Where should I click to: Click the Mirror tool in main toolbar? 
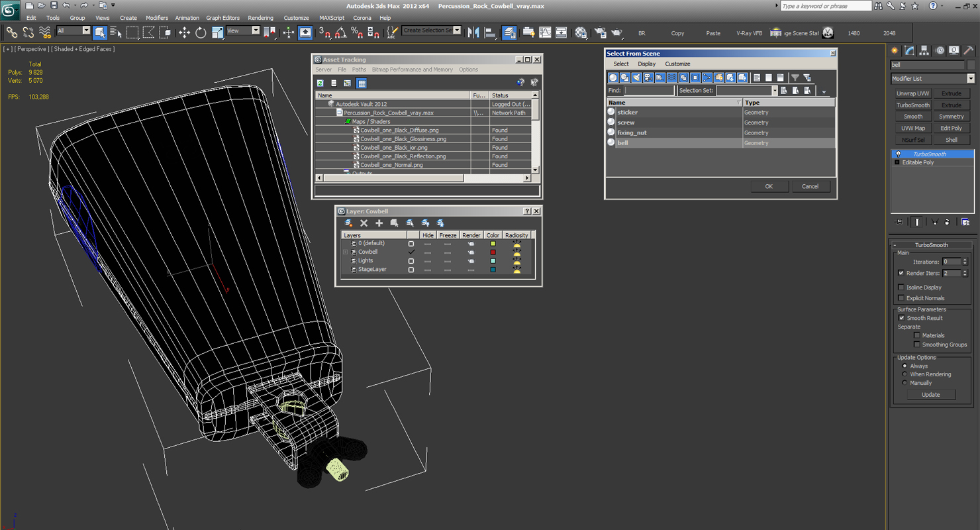coord(473,32)
